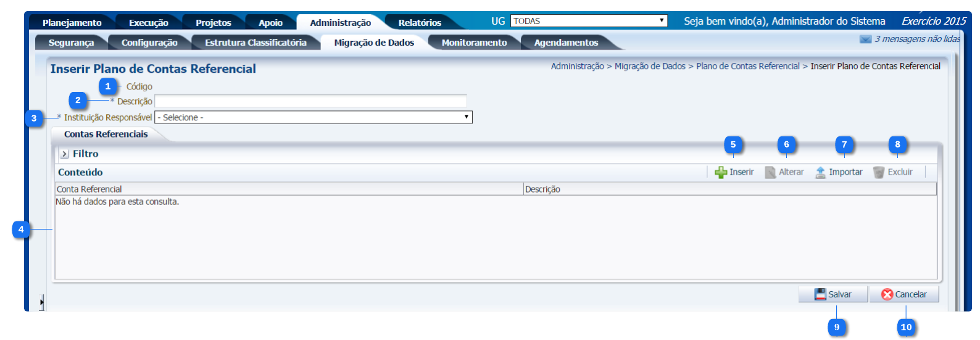Select the Estrutura Classificatória tab
Image resolution: width=980 pixels, height=340 pixels.
click(x=255, y=43)
